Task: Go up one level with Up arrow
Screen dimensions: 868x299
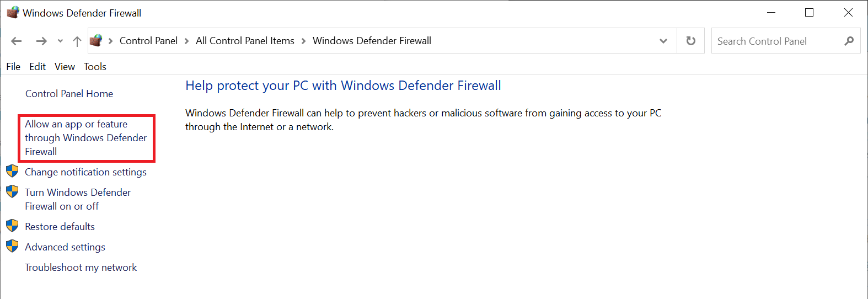Action: point(77,41)
